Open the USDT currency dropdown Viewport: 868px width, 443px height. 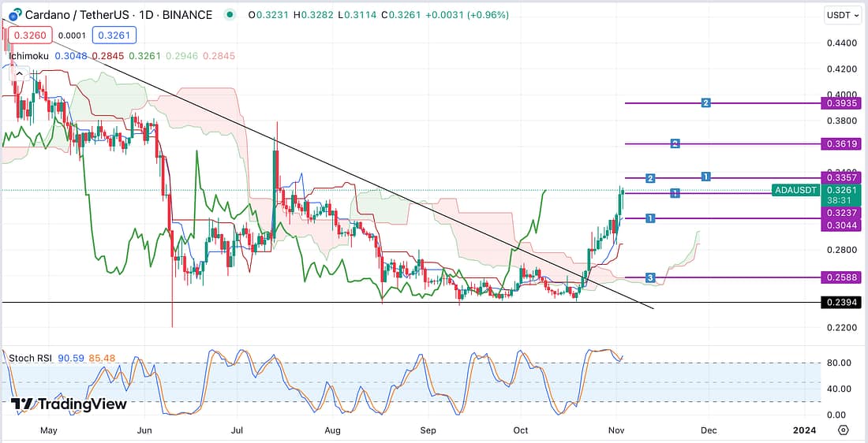pos(841,15)
